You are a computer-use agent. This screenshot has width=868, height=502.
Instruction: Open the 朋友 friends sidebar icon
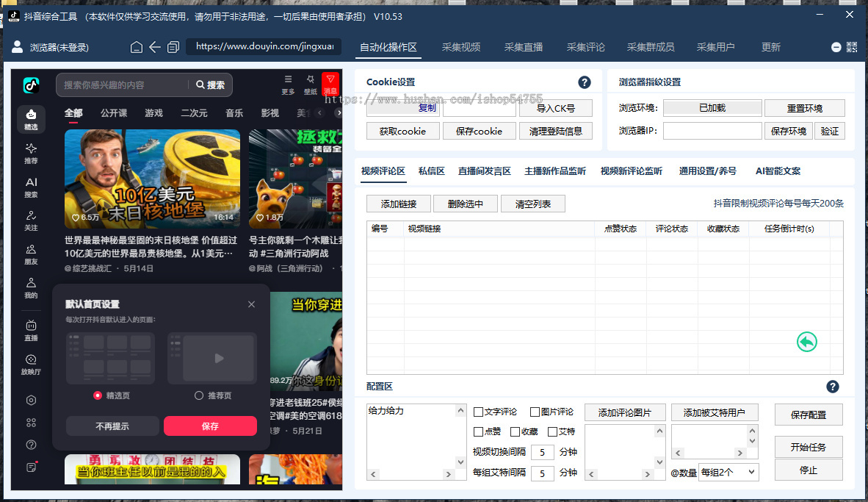[x=31, y=254]
